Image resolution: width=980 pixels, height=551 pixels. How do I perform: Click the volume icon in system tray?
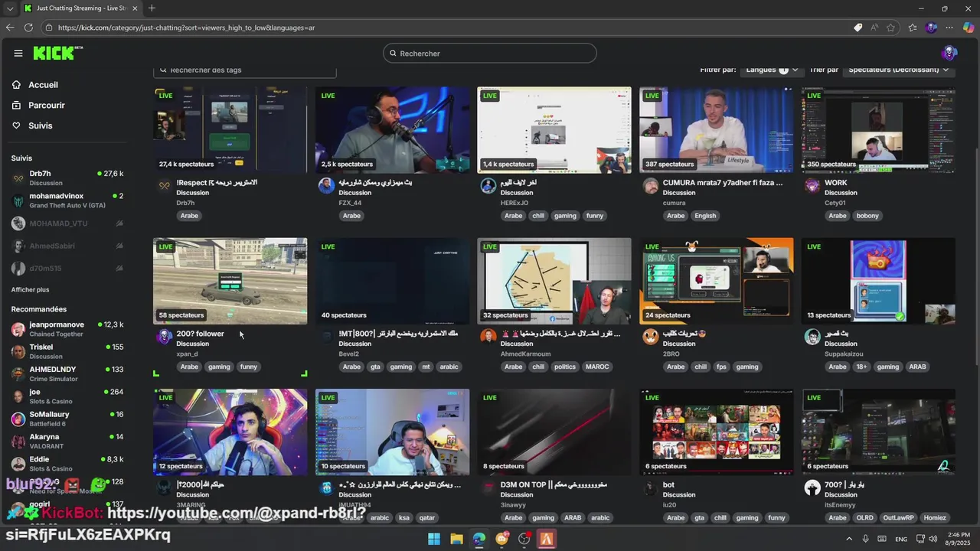click(933, 539)
